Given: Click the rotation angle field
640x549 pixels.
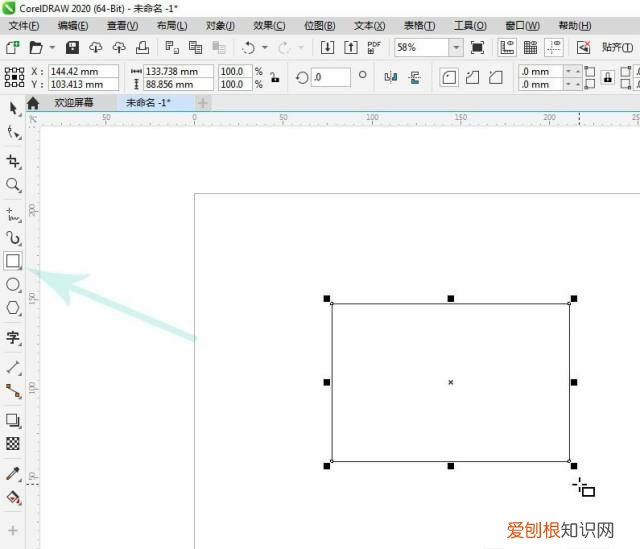Looking at the screenshot, I should click(331, 77).
